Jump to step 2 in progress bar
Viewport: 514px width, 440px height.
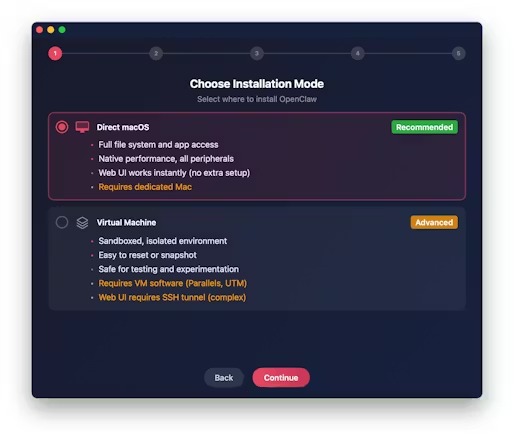[156, 53]
